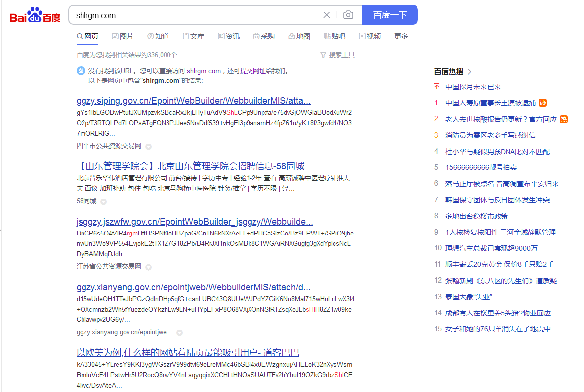Screen dimensions: 584x392
Task: Clear the search box with the X icon
Action: [x=327, y=15]
